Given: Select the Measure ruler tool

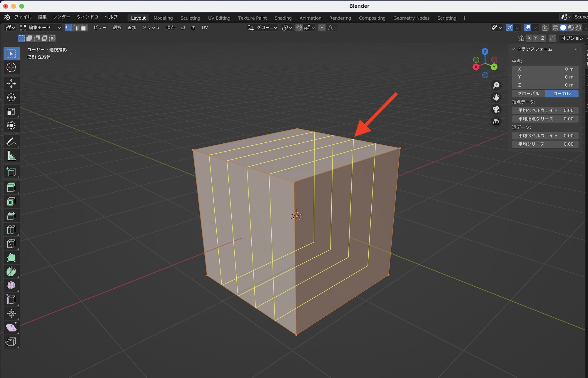Looking at the screenshot, I should click(11, 156).
